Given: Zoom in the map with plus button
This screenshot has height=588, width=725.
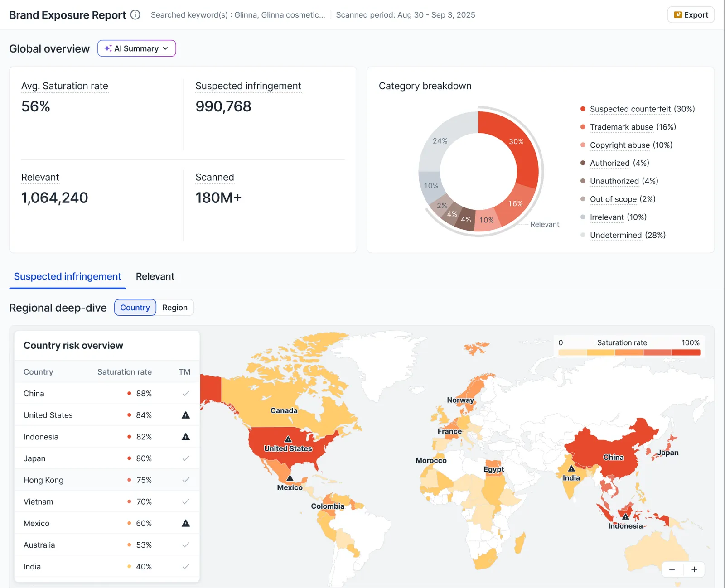Looking at the screenshot, I should click(x=694, y=569).
